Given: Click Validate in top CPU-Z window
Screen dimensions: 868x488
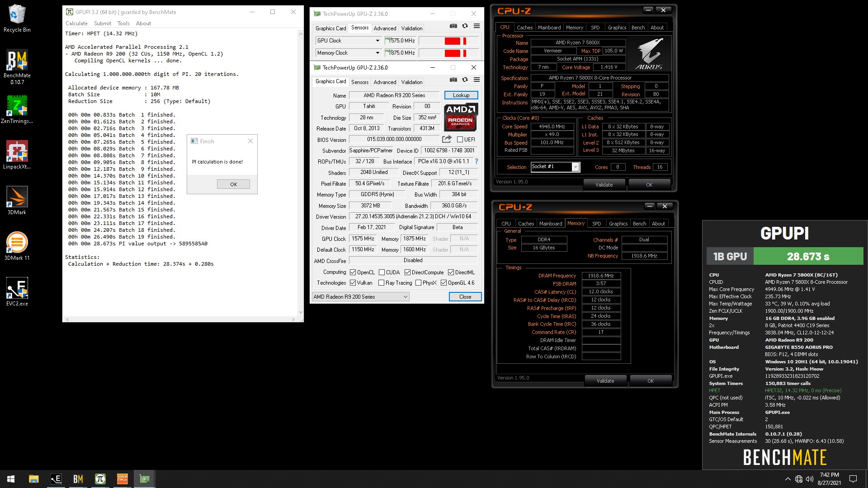Looking at the screenshot, I should coord(604,185).
